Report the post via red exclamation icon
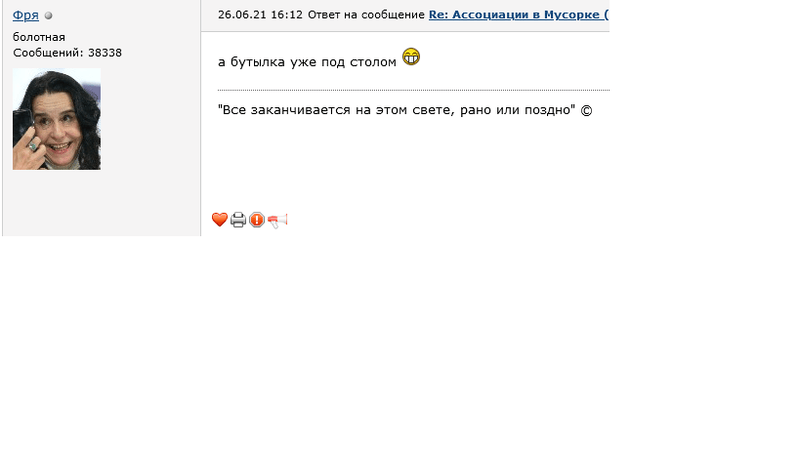The image size is (800, 449). pos(257,220)
